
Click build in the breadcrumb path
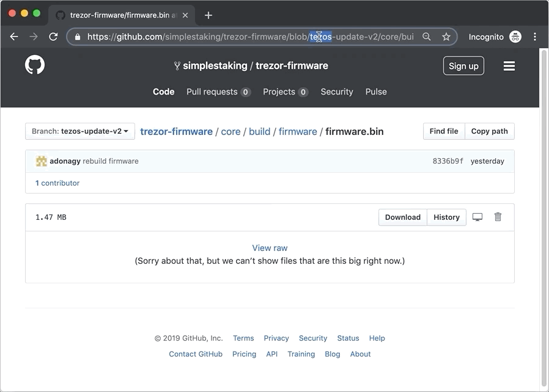pyautogui.click(x=259, y=131)
